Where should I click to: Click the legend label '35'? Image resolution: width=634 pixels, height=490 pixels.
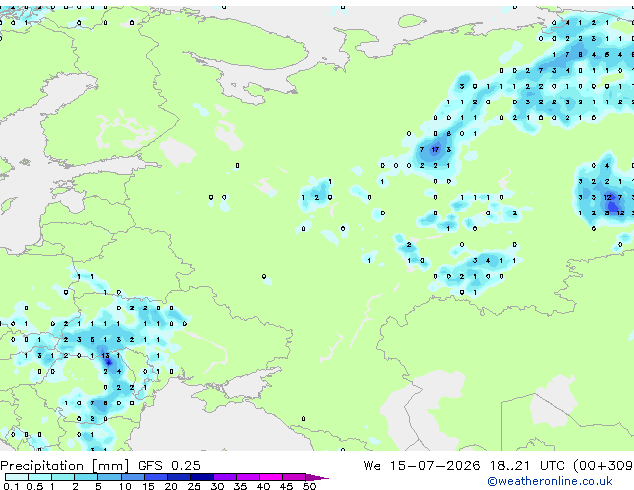pos(241,486)
